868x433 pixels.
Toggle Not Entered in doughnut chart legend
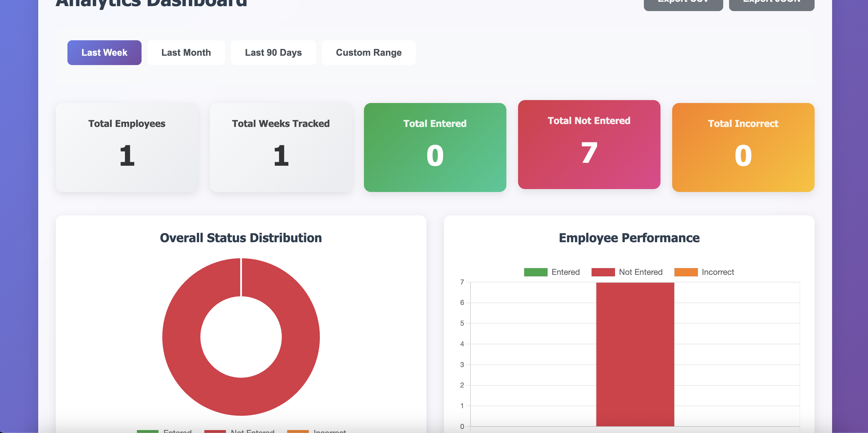click(x=252, y=431)
